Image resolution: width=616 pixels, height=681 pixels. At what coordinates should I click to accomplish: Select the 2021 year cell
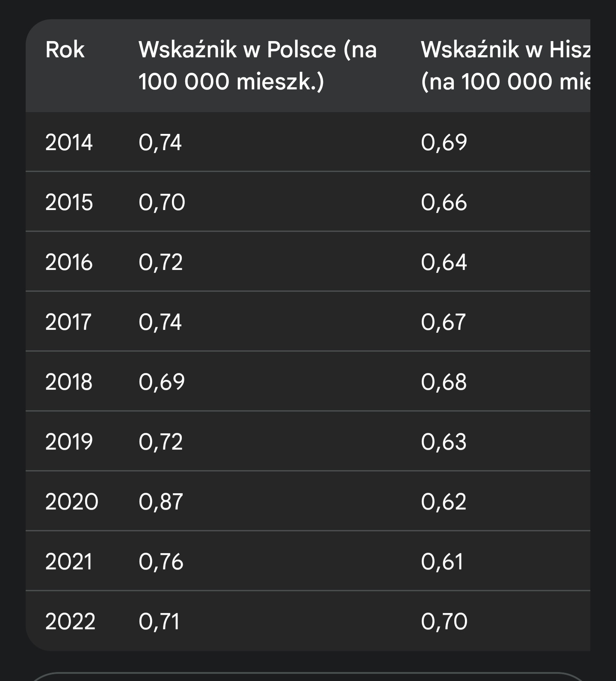pos(68,562)
